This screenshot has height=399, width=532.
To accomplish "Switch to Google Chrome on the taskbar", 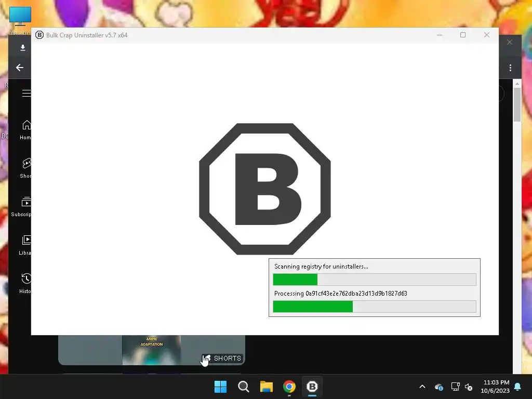I will [289, 387].
